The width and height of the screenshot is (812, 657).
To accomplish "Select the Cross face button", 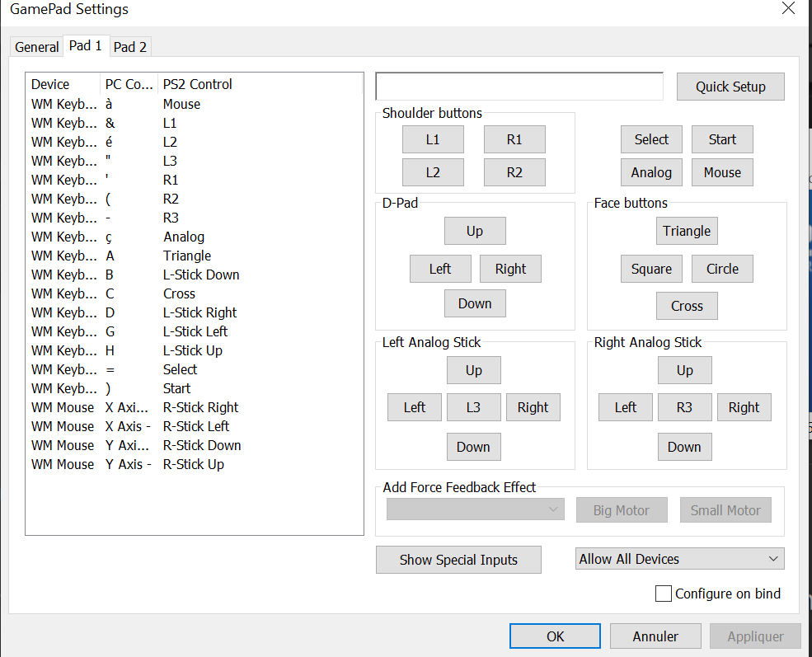I will tap(687, 306).
